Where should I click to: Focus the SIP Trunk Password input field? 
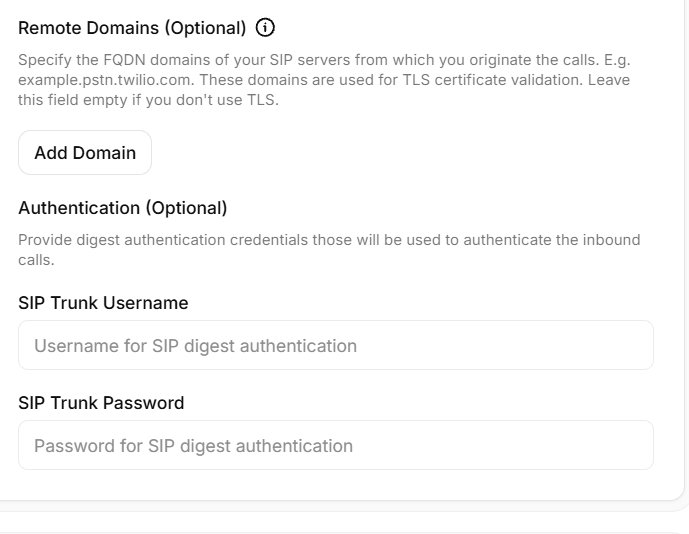click(x=336, y=445)
